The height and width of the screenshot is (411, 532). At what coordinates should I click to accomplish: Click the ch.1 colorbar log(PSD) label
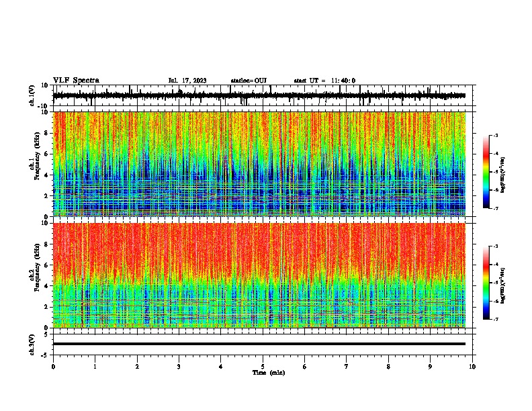pyautogui.click(x=503, y=175)
